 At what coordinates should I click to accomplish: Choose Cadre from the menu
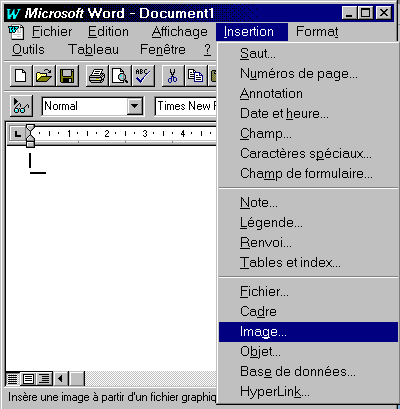point(308,312)
